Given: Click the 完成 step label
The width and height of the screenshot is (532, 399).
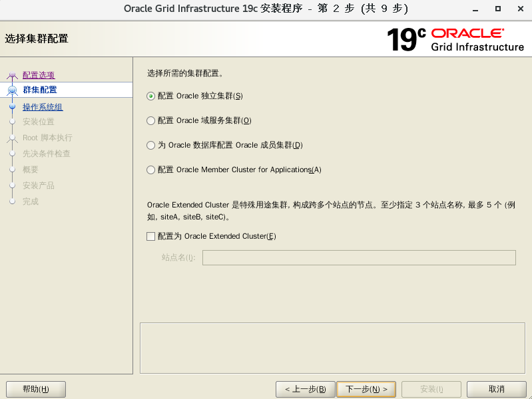Looking at the screenshot, I should [31, 201].
